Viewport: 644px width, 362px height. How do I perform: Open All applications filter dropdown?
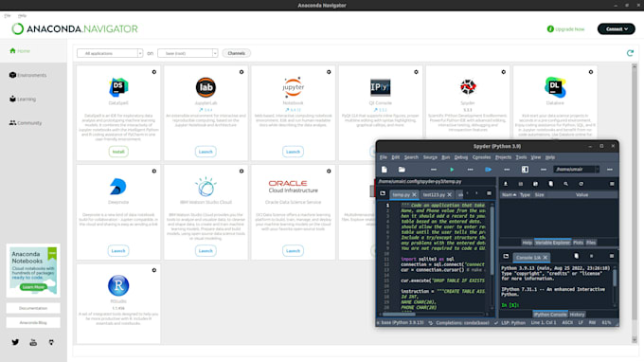(x=110, y=53)
